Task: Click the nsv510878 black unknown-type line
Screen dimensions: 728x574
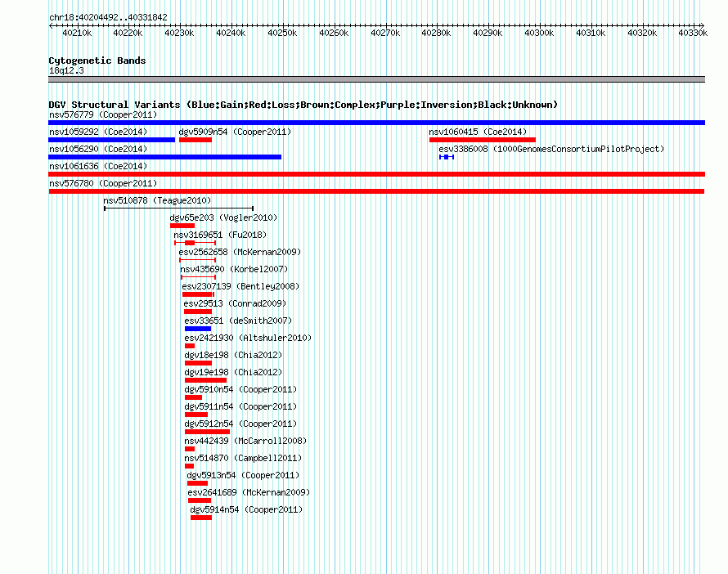Action: click(179, 209)
